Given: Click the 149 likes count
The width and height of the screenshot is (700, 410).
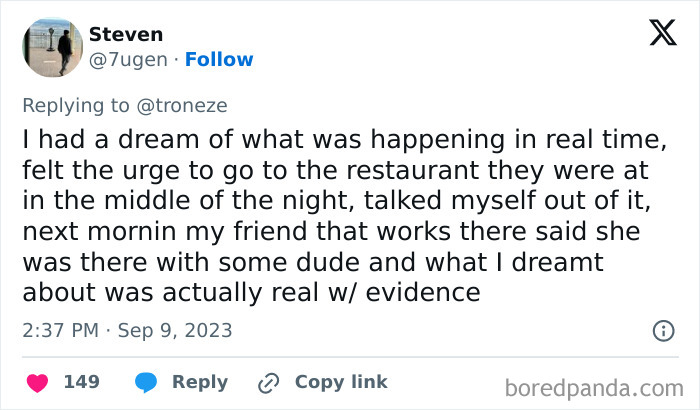Looking at the screenshot, I should 81,382.
